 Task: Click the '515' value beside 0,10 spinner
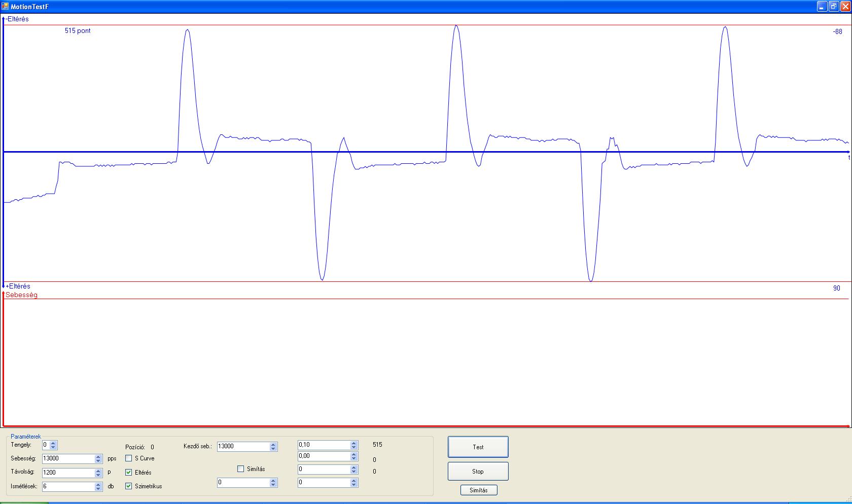[x=377, y=445]
